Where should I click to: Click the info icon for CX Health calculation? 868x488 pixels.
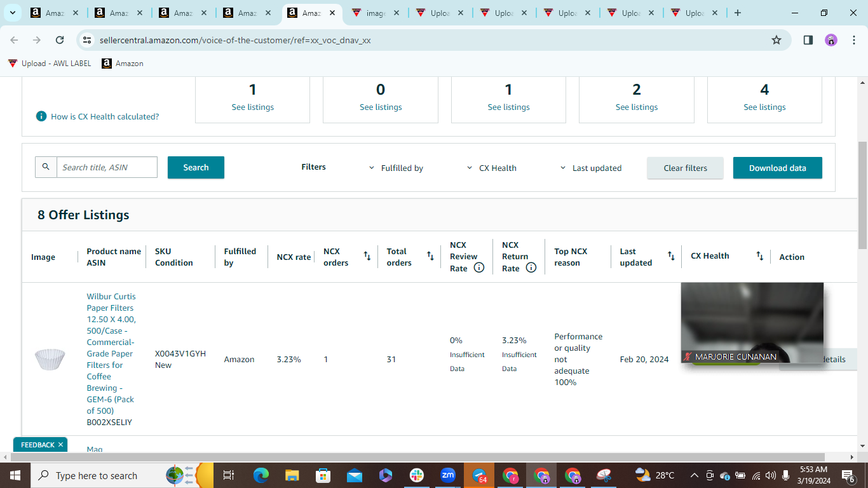coord(41,116)
